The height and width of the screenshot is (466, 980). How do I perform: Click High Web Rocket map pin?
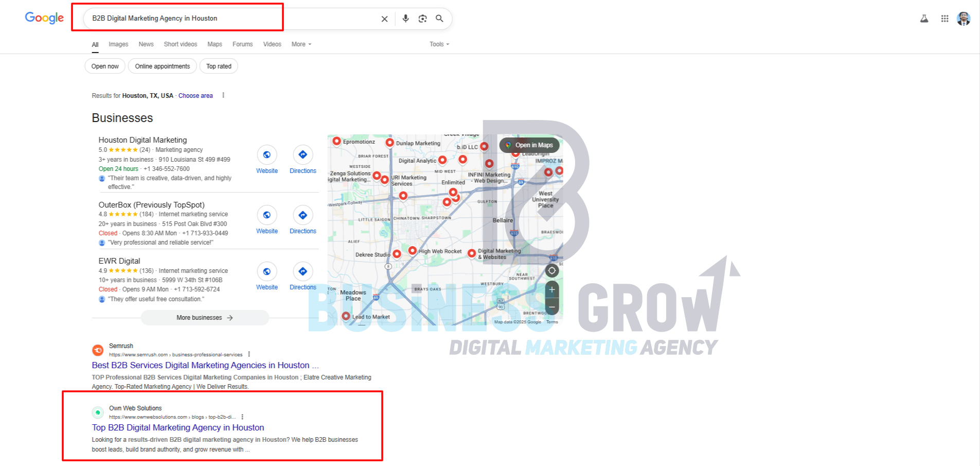point(412,250)
